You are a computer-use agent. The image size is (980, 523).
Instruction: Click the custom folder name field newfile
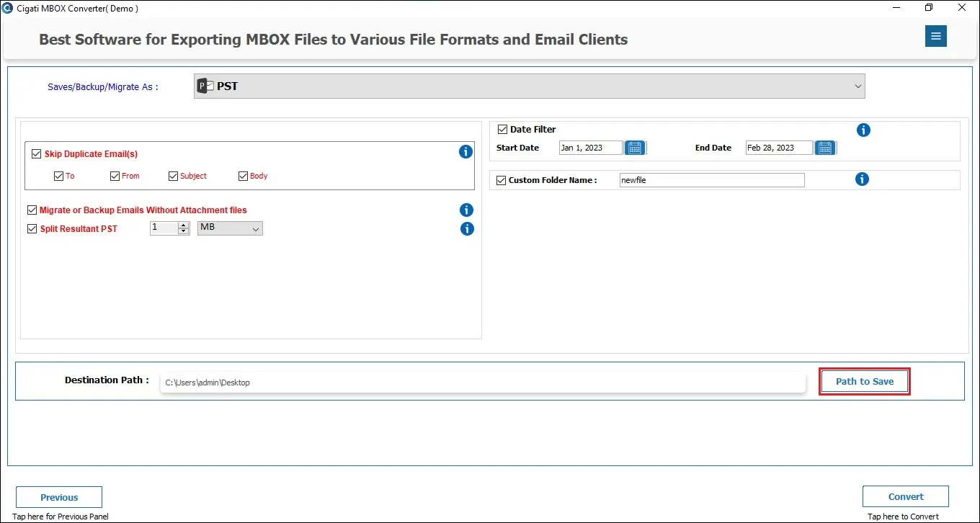coord(712,180)
